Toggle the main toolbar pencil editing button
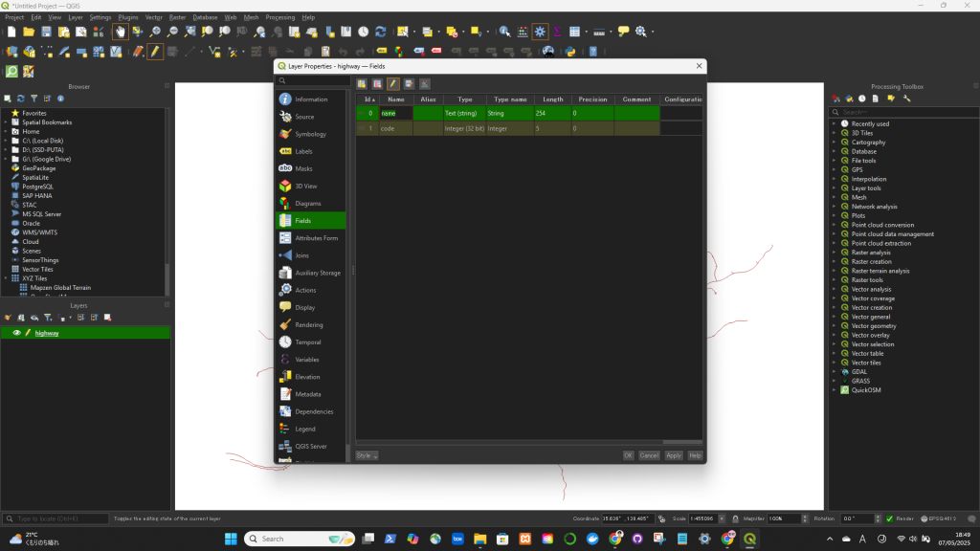 154,52
